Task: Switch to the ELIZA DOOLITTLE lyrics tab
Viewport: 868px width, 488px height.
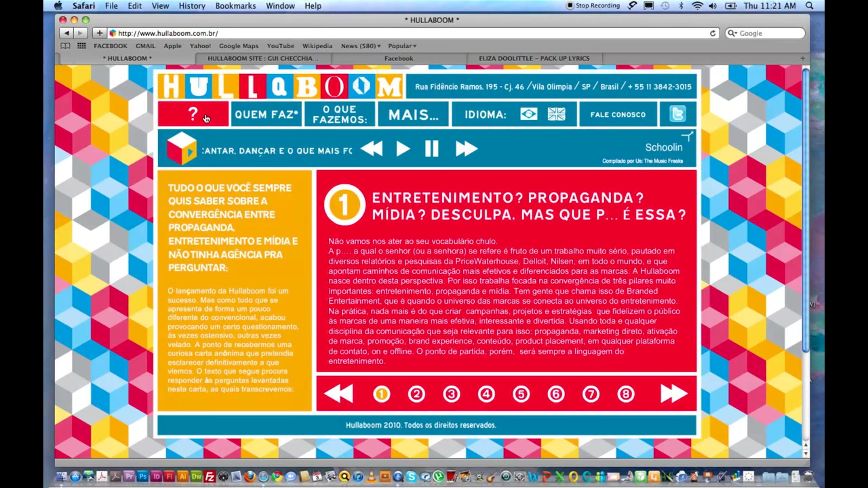Action: (534, 58)
